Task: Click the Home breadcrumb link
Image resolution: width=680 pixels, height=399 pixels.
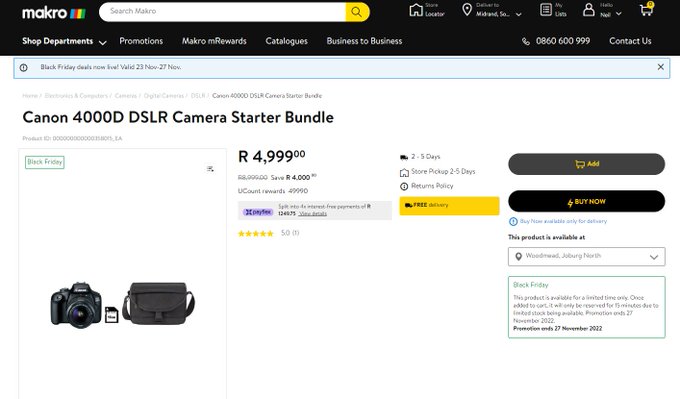Action: click(30, 96)
